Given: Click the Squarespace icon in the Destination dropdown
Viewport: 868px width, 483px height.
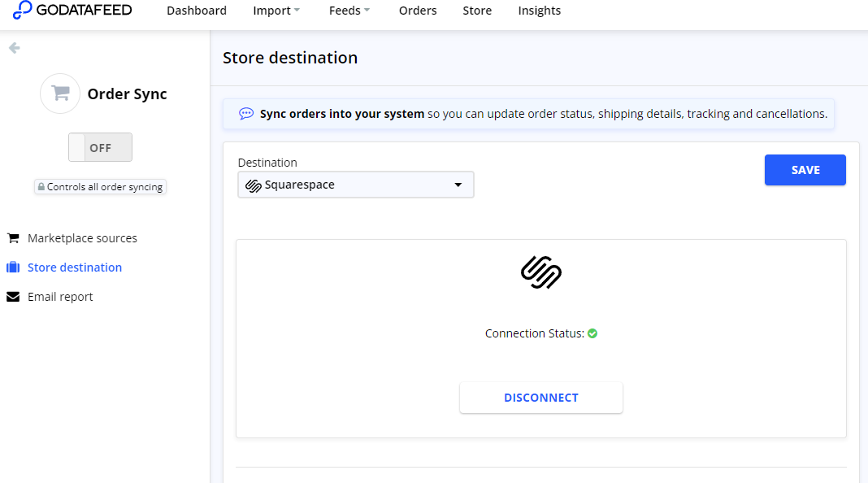Looking at the screenshot, I should pos(254,185).
